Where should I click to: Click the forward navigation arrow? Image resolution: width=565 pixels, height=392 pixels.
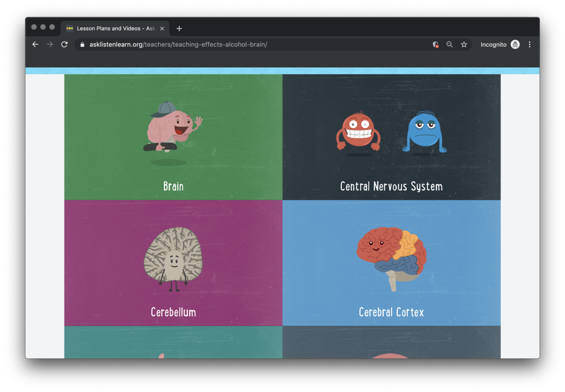pyautogui.click(x=50, y=44)
